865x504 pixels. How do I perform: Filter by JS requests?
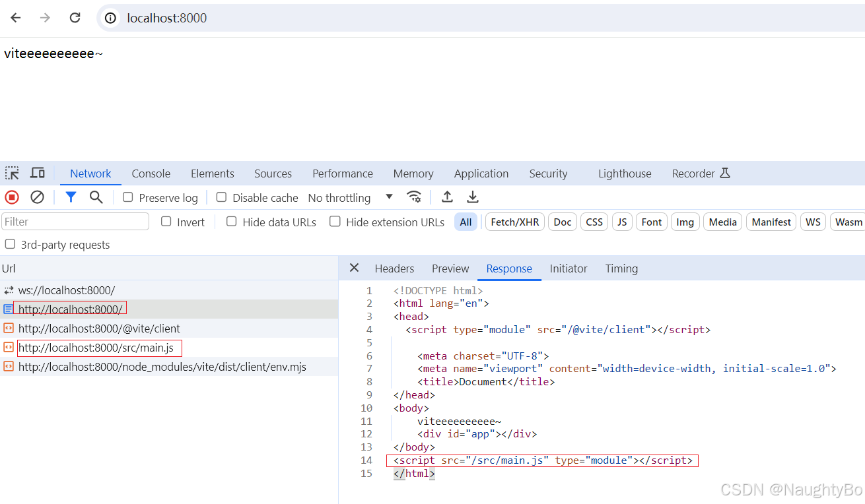(x=622, y=222)
